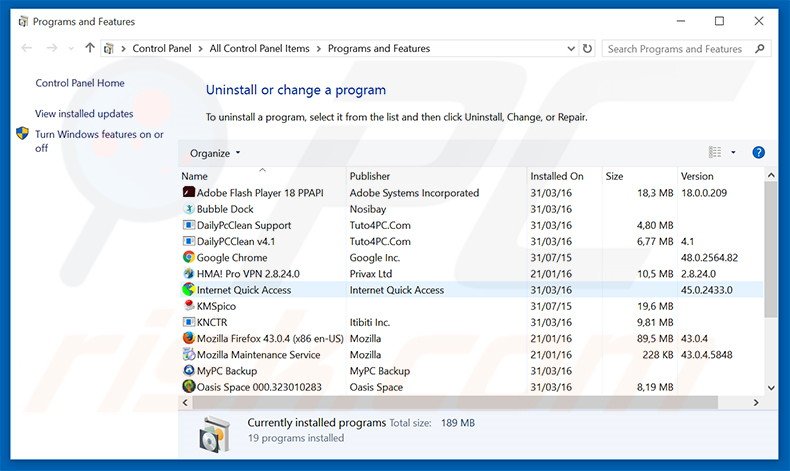This screenshot has width=790, height=471.
Task: Click the Control Panel icon in address bar
Action: tap(109, 49)
